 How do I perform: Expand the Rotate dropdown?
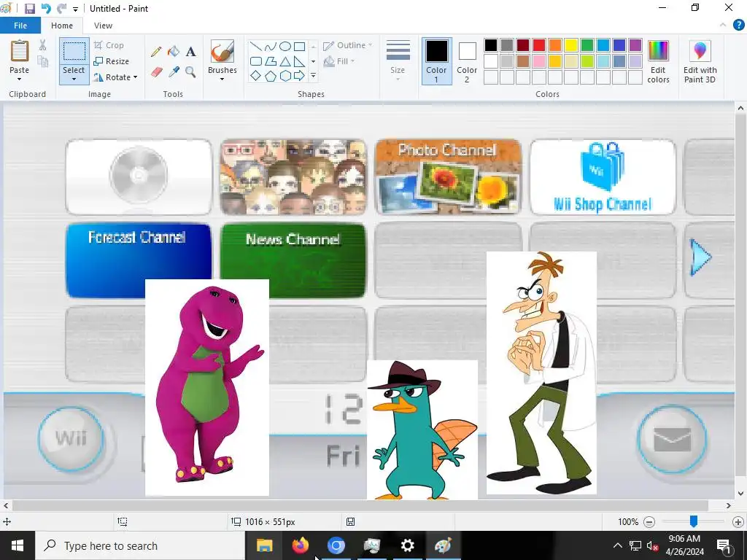click(x=135, y=77)
